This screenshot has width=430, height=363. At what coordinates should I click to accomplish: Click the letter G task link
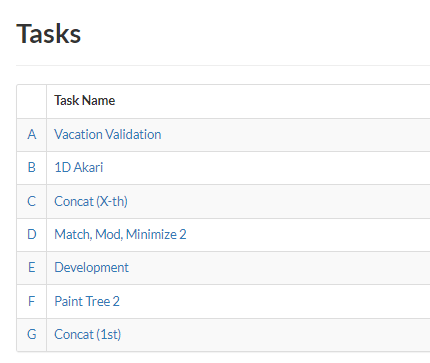click(x=32, y=335)
